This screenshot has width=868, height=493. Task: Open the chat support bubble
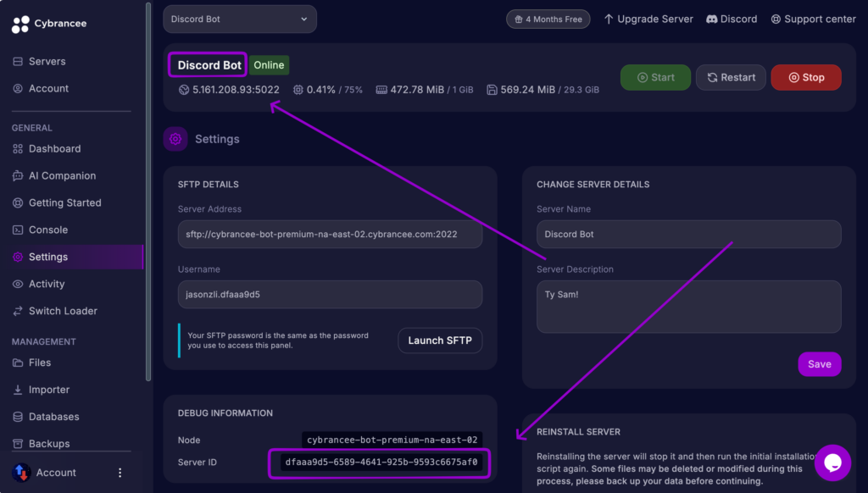[832, 463]
